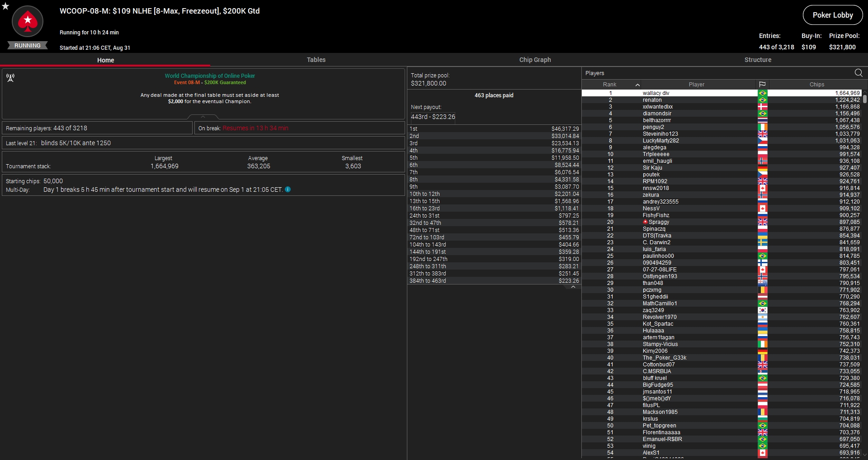Click the 1st place payout $46,317.29 row
868x460 pixels.
tap(494, 129)
